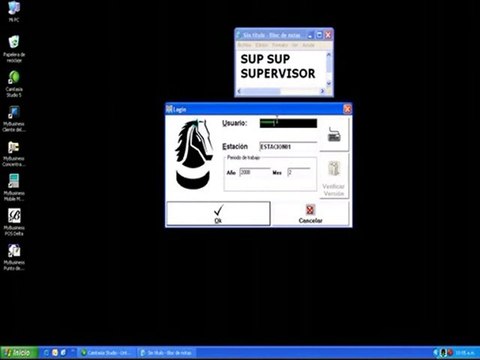Select the MyBusiness Cliente desktop shortcut

point(14,119)
